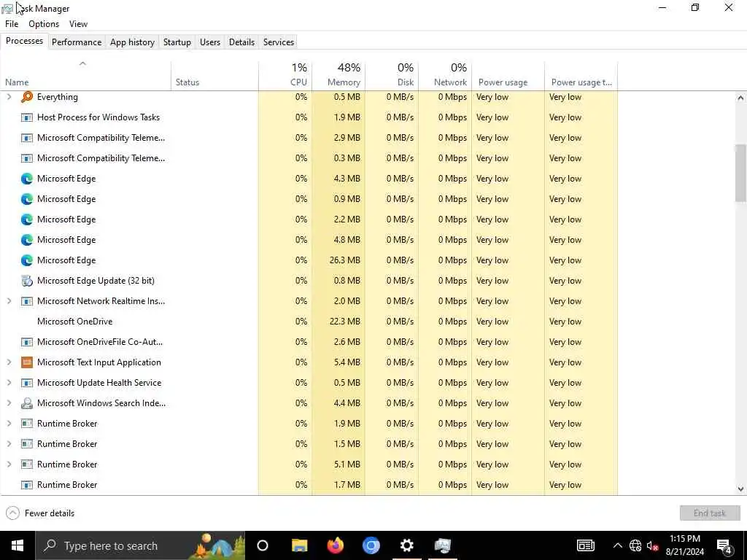Screen dimensions: 747x560
Task: Open the File menu
Action: (x=12, y=24)
